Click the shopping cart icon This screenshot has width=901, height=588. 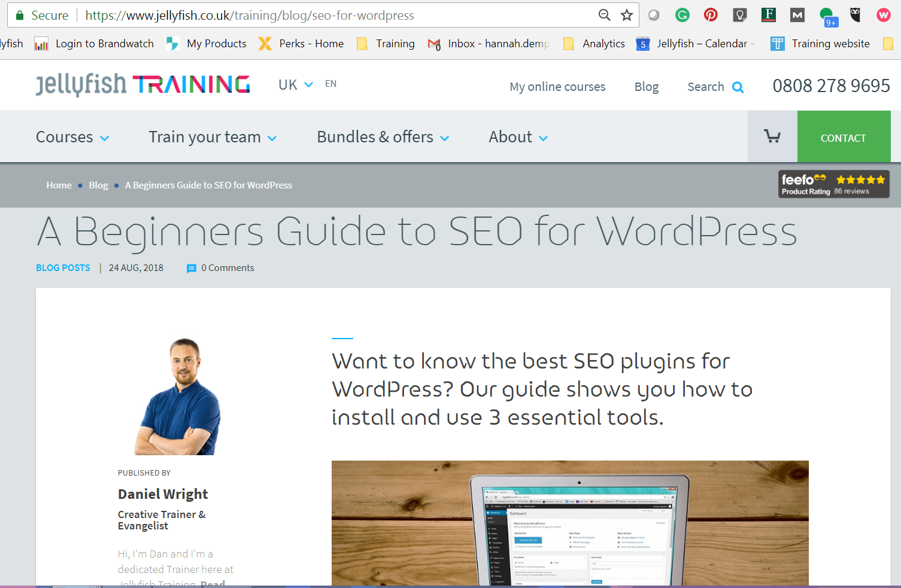(772, 137)
